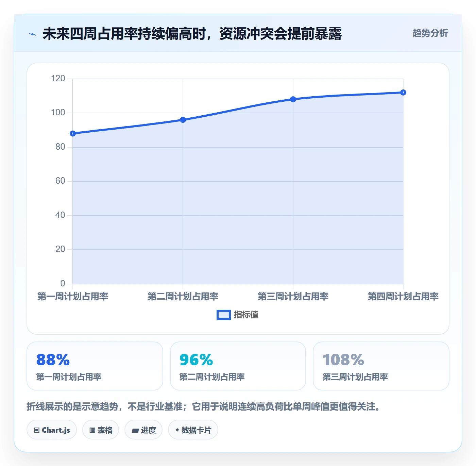
Task: Select the 第二周计划占用率 data point on the line
Action: 183,120
